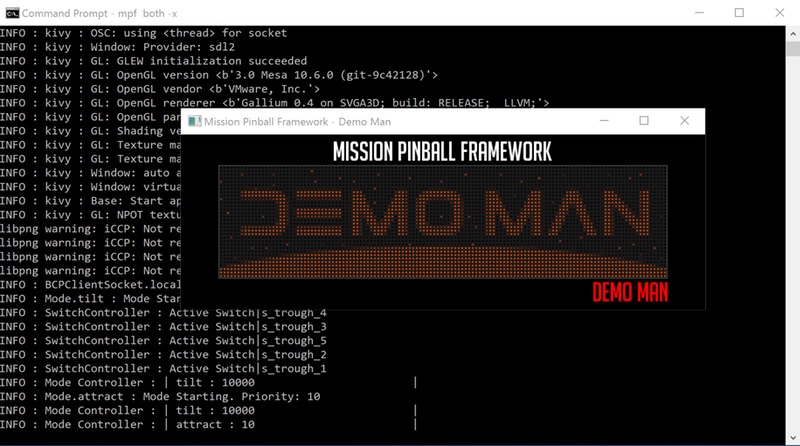Viewport: 800px width, 446px height.
Task: Click the orange DEMO MAN dot-matrix display
Action: pyautogui.click(x=443, y=217)
